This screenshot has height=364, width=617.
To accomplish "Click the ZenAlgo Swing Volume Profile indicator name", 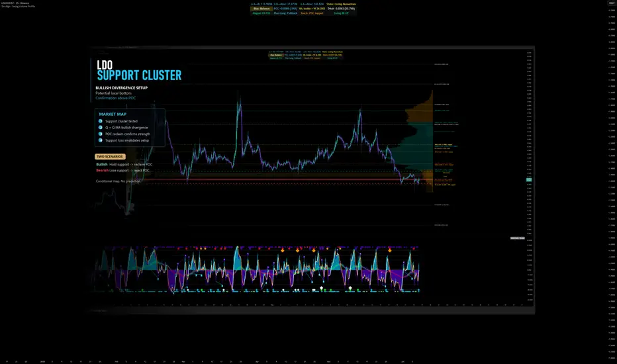I will click(x=18, y=7).
